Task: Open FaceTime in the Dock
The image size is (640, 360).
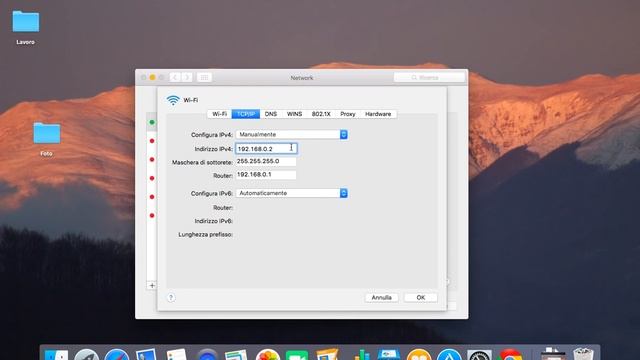Action: coord(297,355)
